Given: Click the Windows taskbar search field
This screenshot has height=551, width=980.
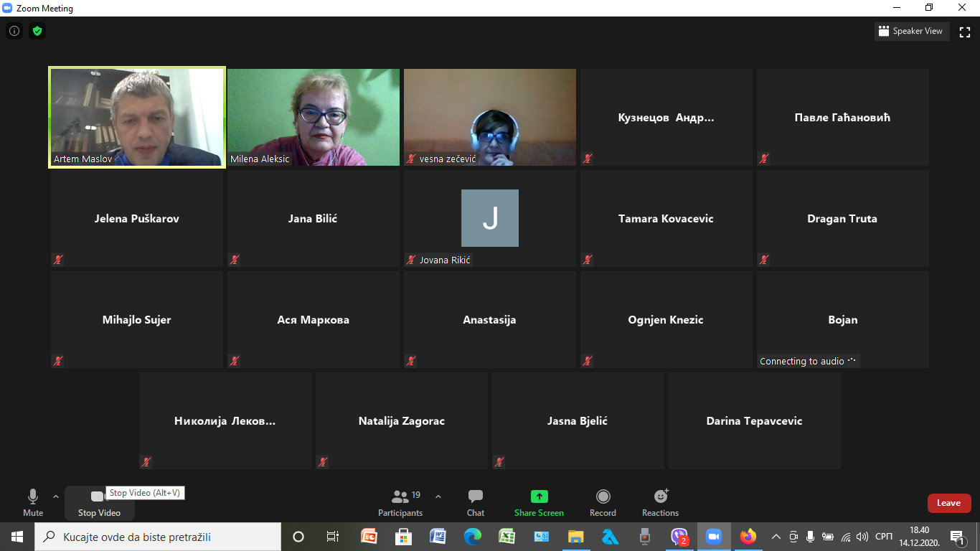Looking at the screenshot, I should (158, 537).
